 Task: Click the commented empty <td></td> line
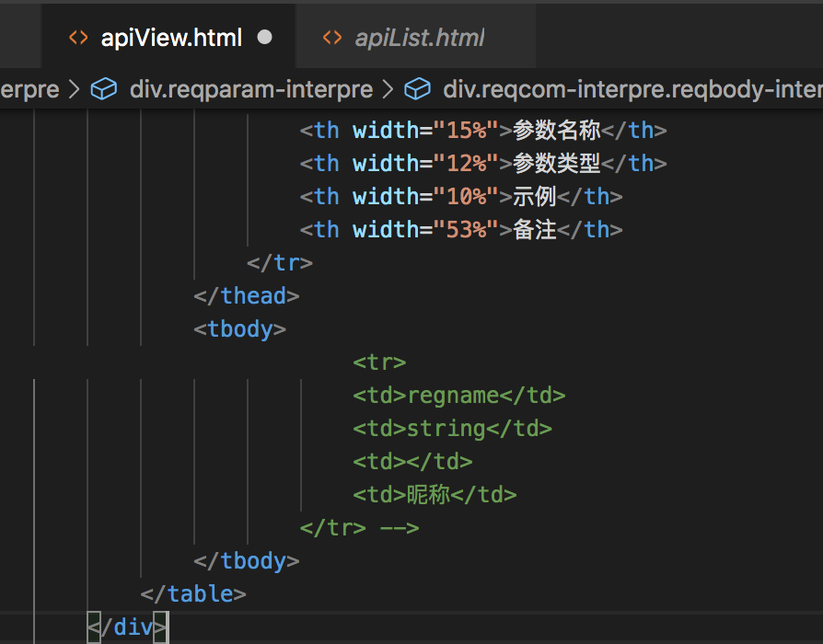point(412,462)
